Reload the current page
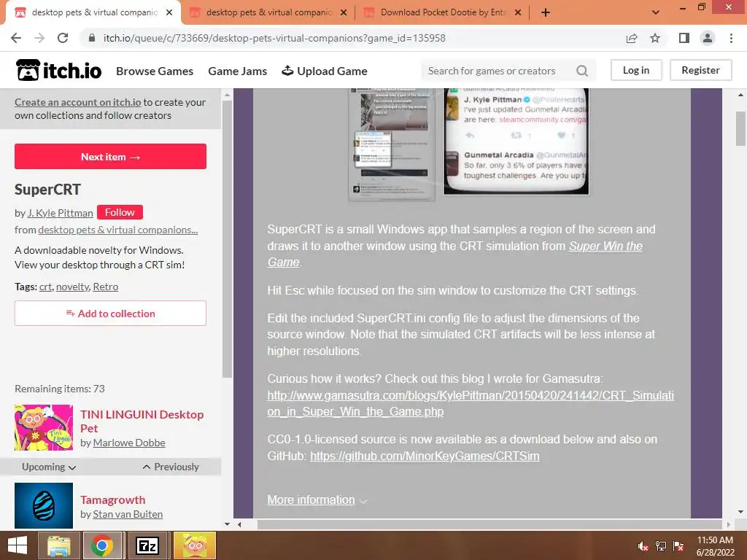 click(x=63, y=38)
